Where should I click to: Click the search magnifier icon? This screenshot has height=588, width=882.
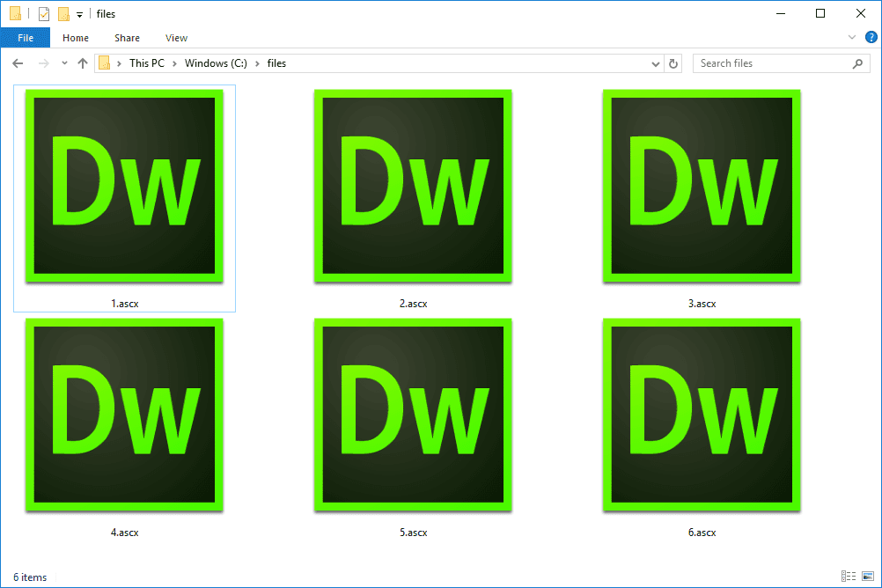click(857, 63)
